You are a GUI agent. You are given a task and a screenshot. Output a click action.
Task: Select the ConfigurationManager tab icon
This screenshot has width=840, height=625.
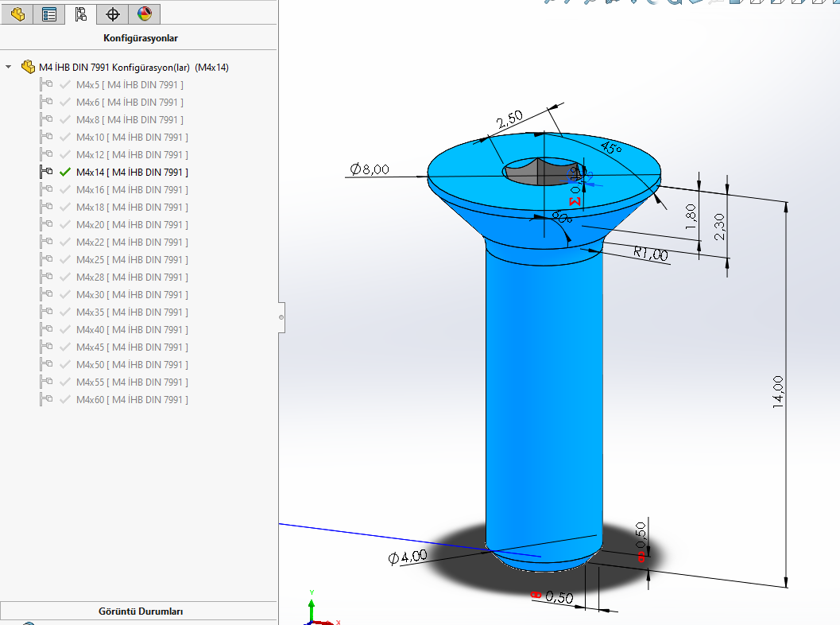(x=80, y=14)
